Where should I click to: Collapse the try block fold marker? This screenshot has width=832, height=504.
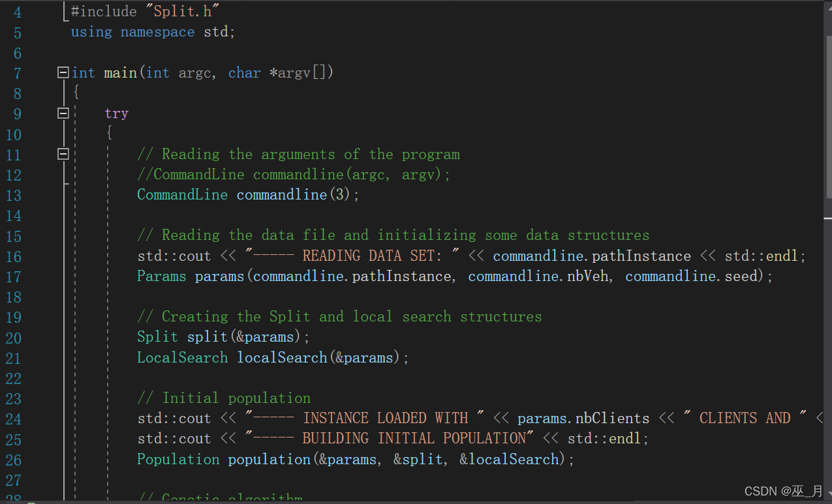[x=62, y=113]
